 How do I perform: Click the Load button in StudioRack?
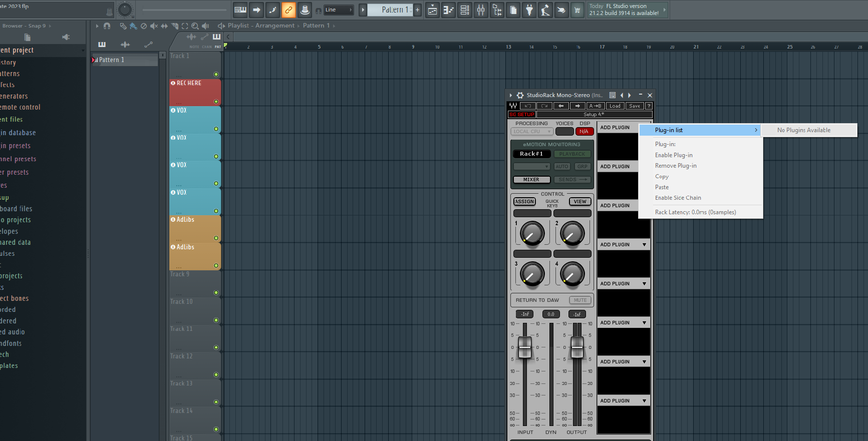(615, 106)
